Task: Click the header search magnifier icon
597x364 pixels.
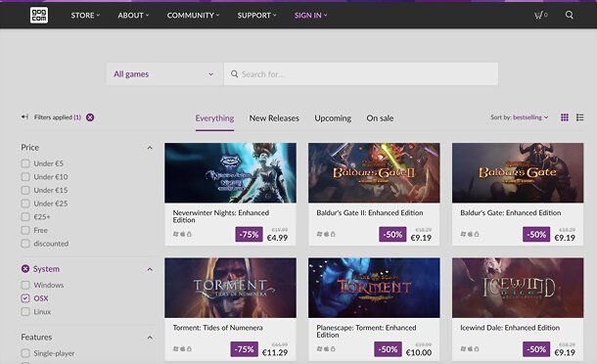Action: point(570,15)
